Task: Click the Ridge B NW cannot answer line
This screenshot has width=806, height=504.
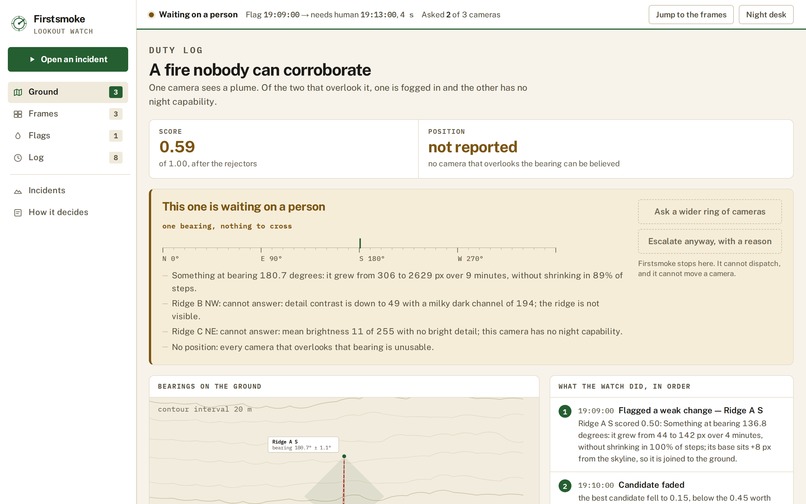Action: [x=386, y=310]
